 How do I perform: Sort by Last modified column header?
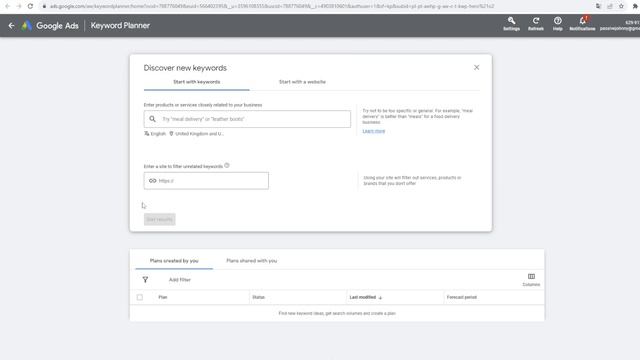(366, 297)
